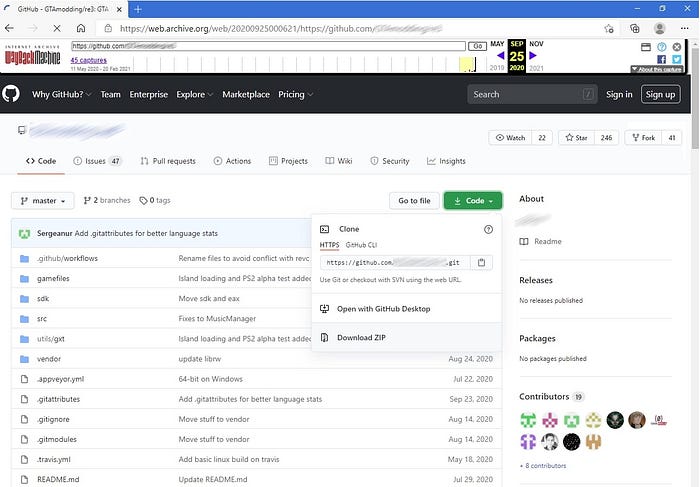Viewport: 700px width, 487px height.
Task: Click Open with GitHub Desktop
Action: click(x=407, y=309)
